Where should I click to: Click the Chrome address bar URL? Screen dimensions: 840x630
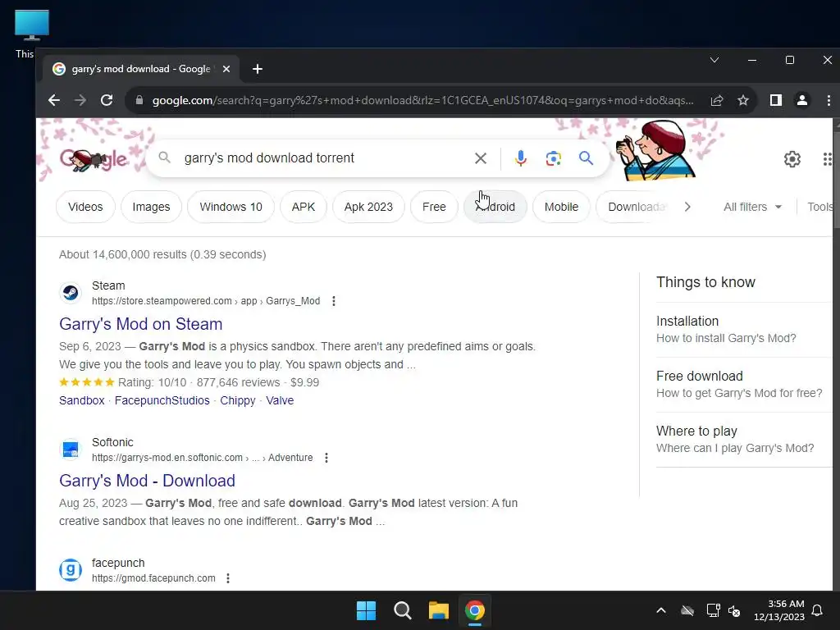422,100
